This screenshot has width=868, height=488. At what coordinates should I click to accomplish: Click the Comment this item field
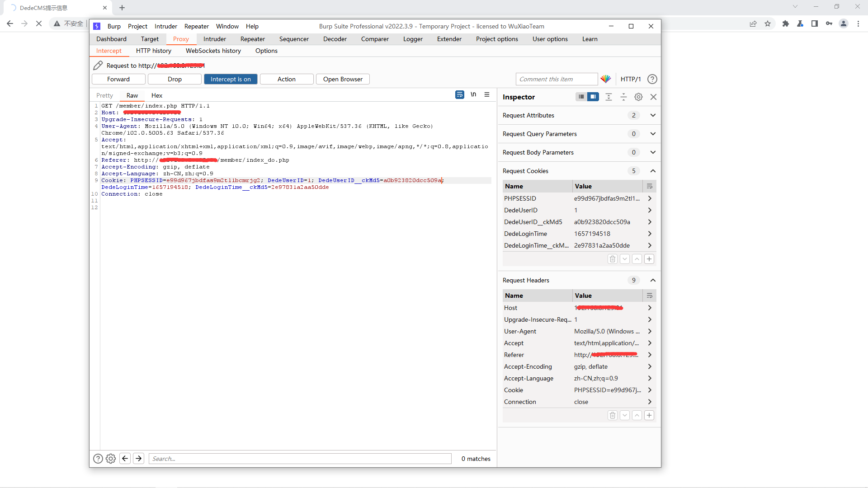click(x=556, y=79)
